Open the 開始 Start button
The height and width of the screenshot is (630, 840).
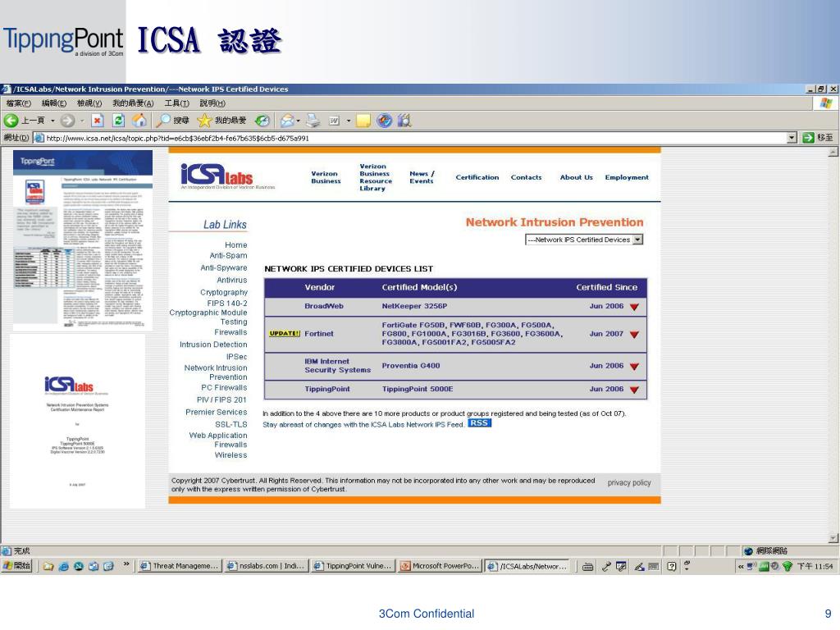coord(16,566)
